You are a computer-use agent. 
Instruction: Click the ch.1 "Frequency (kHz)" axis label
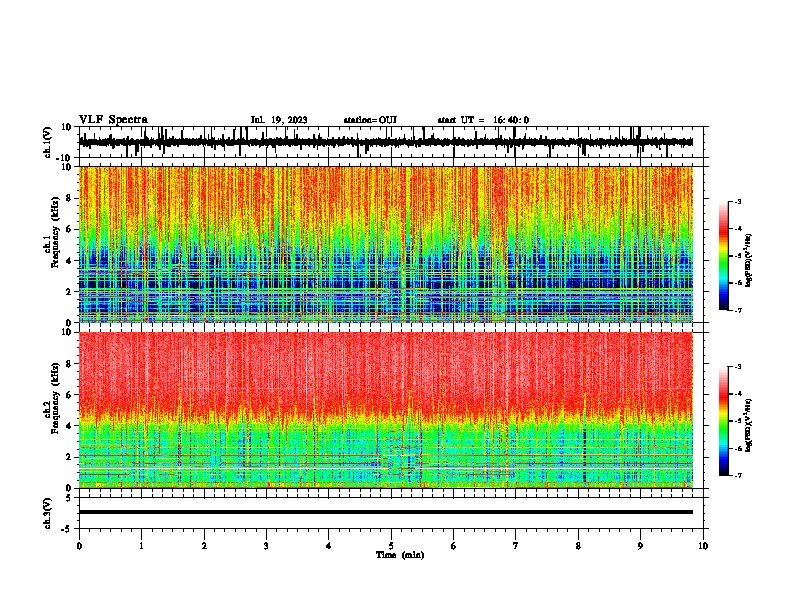click(55, 234)
